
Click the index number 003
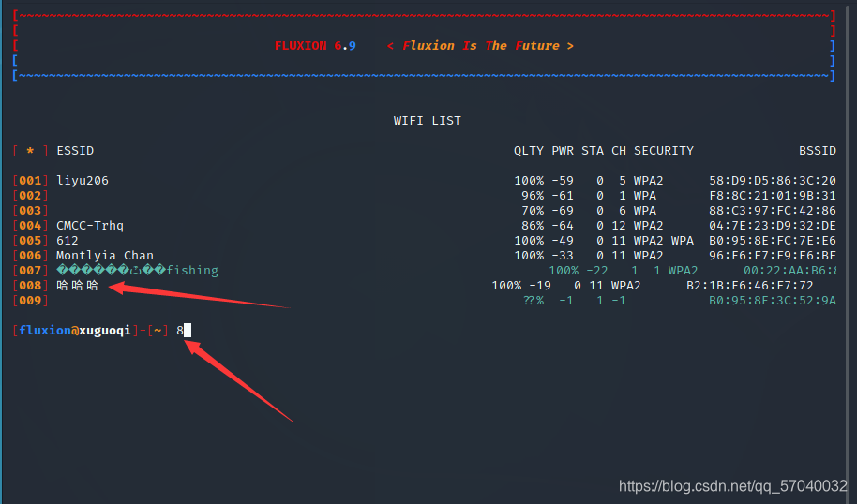point(30,211)
